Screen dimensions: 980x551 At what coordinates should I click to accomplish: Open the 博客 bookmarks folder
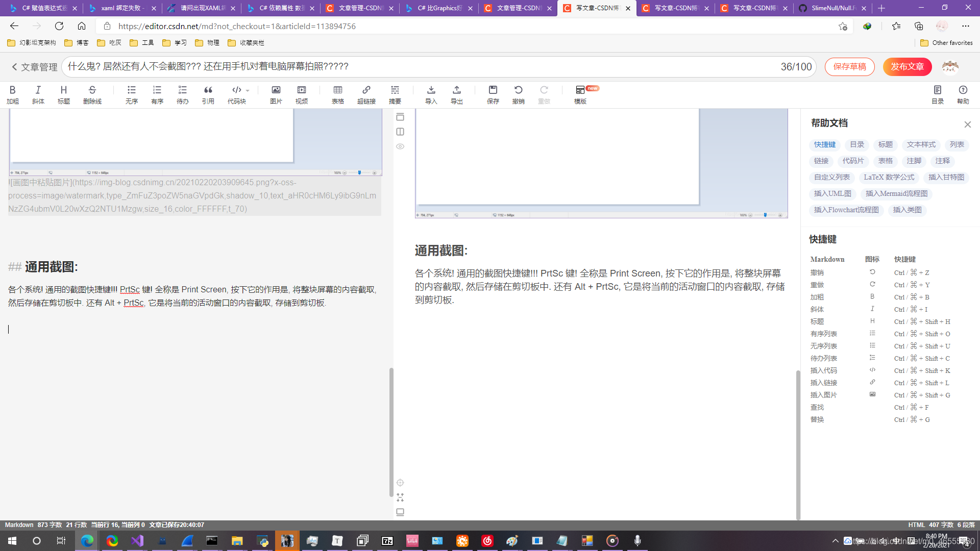point(77,43)
